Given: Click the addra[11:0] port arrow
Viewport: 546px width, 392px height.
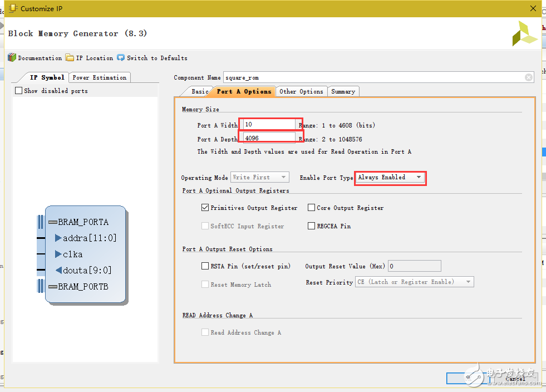Looking at the screenshot, I should pyautogui.click(x=58, y=238).
